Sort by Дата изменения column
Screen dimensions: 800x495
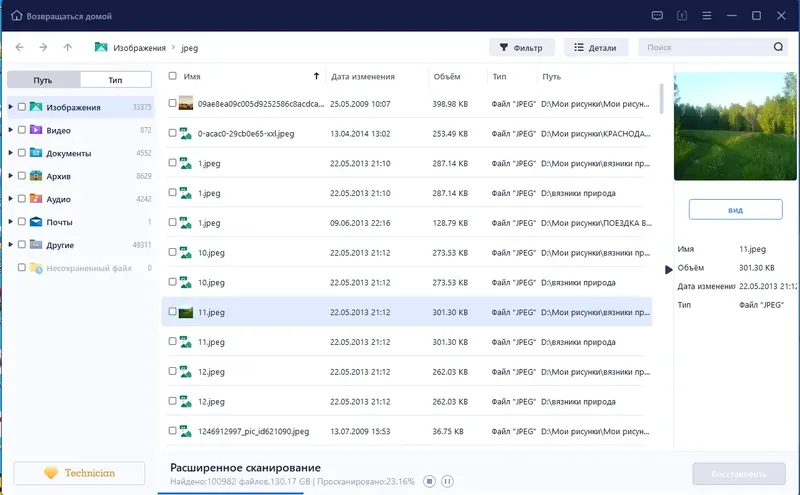[363, 77]
